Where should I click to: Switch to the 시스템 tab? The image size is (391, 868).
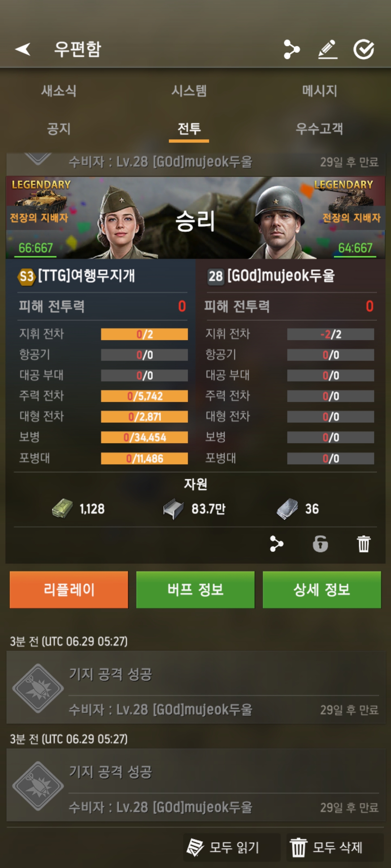pos(189,91)
